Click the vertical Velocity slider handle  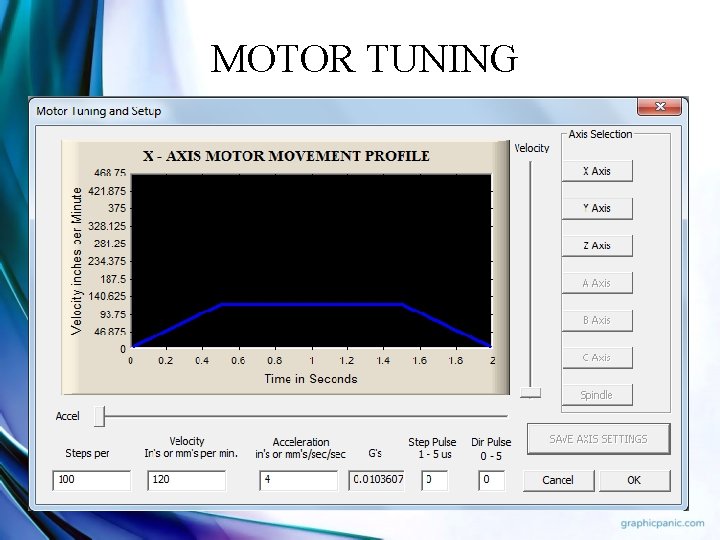(x=530, y=393)
